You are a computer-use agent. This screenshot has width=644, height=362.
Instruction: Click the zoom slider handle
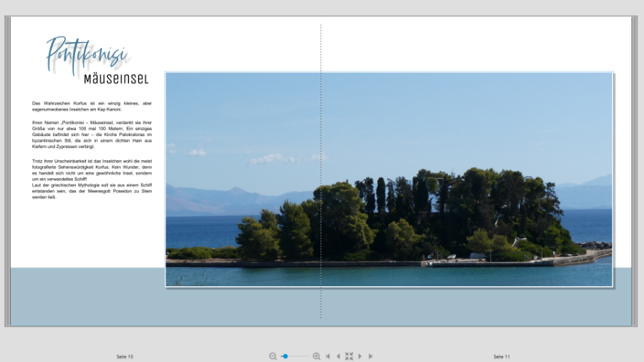(285, 356)
